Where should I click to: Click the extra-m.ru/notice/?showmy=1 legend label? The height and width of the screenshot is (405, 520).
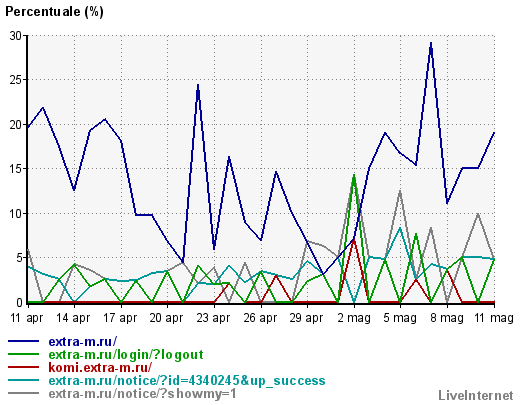[142, 394]
